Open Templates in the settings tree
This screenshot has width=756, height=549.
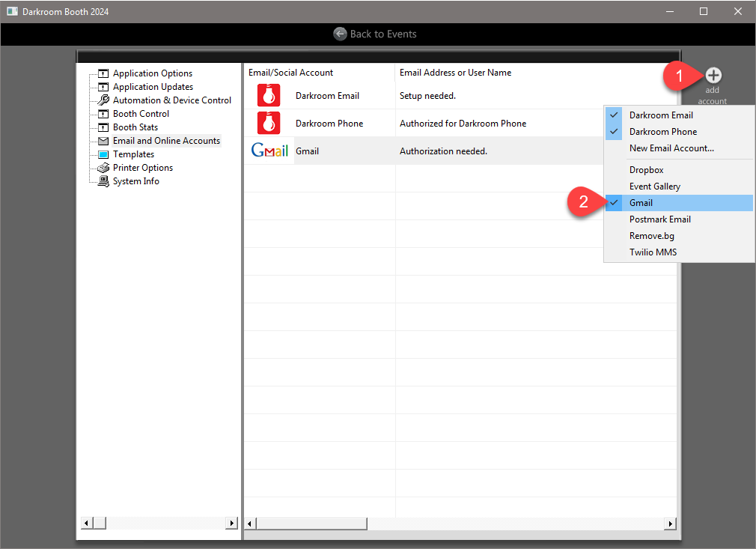[x=133, y=154]
